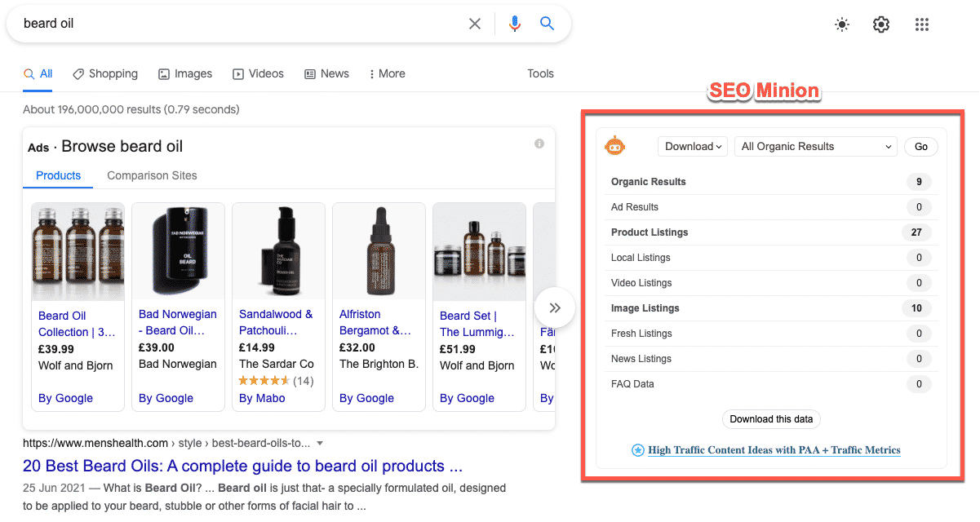The height and width of the screenshot is (522, 980).
Task: Click into the beard oil search field
Action: (x=237, y=24)
